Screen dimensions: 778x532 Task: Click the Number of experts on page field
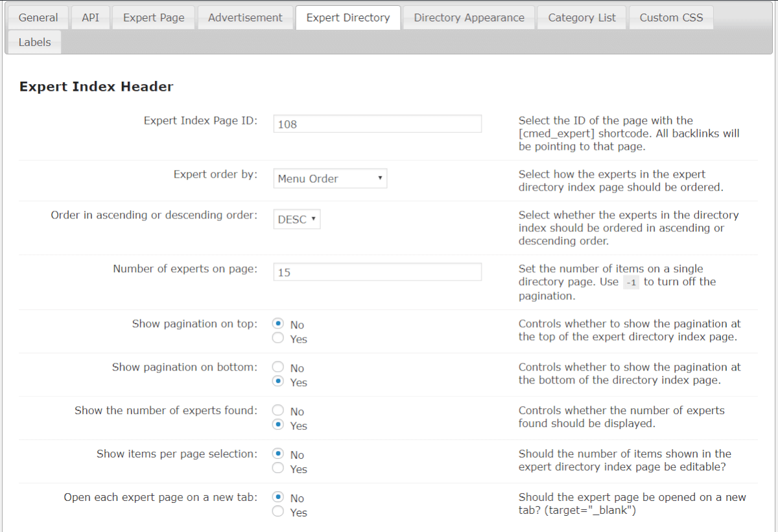coord(377,272)
